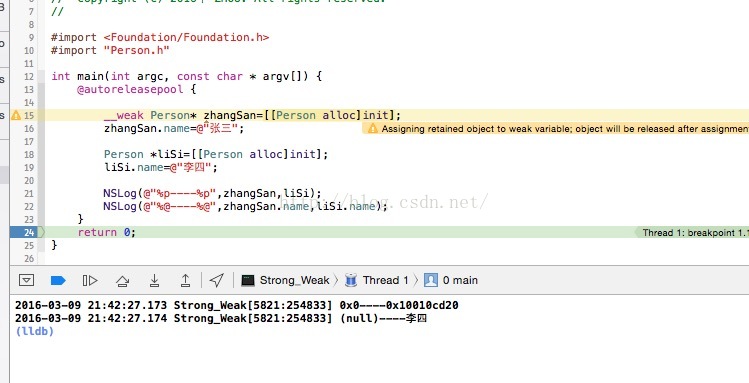Viewport: 749px width, 383px height.
Task: Set a breakpoint at line 21 gutter
Action: coord(28,193)
